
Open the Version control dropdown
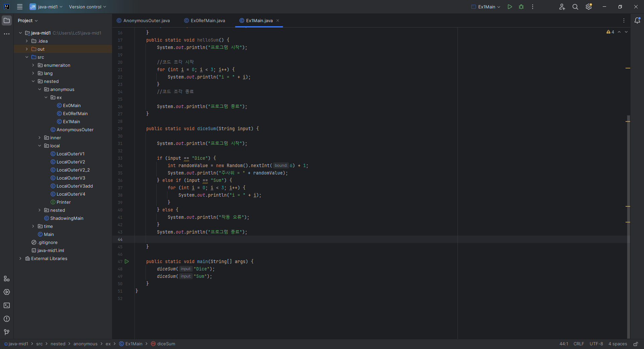coord(88,7)
